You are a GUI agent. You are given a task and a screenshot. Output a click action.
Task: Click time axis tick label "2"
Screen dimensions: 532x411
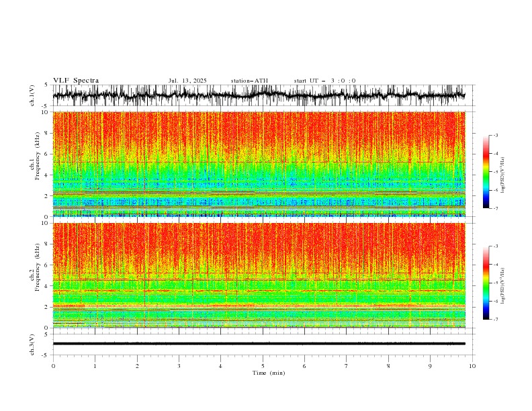tap(137, 366)
